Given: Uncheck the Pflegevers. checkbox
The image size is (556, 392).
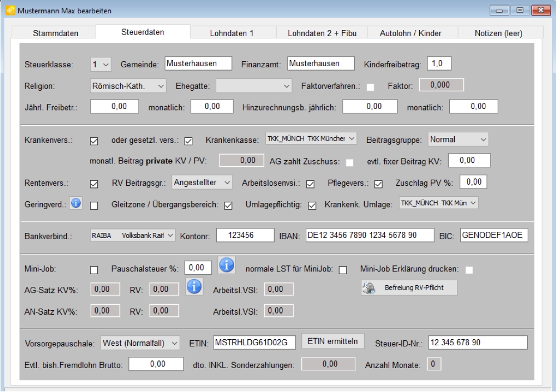Looking at the screenshot, I should (x=378, y=184).
